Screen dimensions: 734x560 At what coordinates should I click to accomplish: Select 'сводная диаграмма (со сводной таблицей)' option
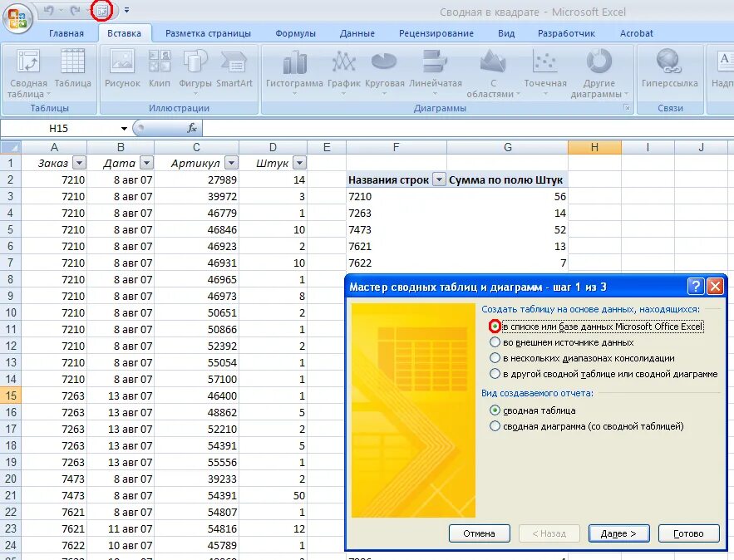point(495,426)
